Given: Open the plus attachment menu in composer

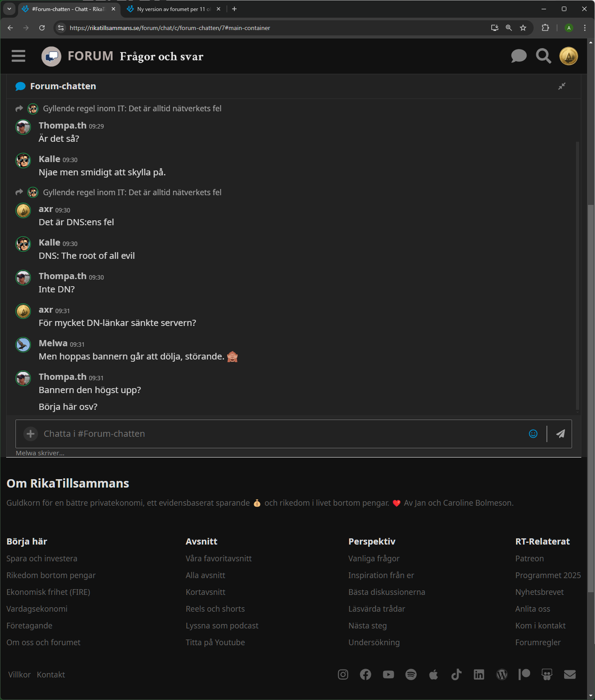Looking at the screenshot, I should (30, 434).
